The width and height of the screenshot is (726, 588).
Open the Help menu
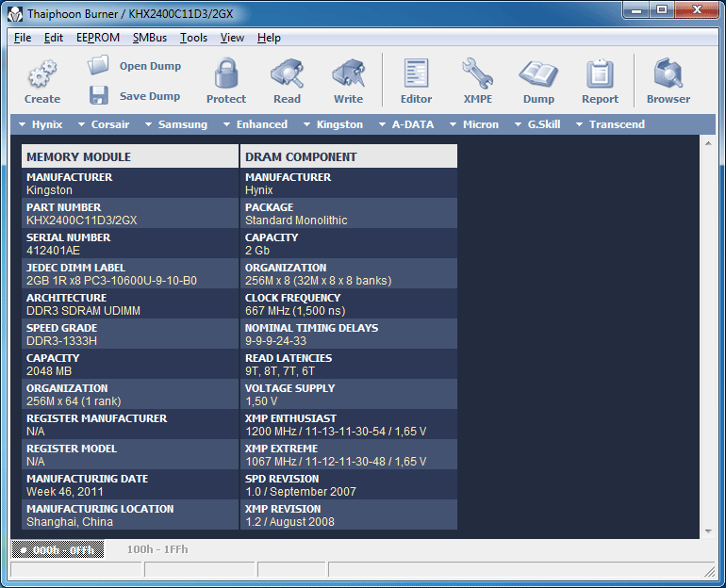point(269,38)
